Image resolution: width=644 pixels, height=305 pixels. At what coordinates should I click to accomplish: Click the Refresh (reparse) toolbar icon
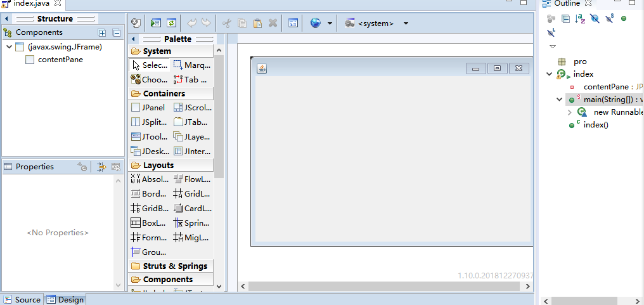pos(171,23)
